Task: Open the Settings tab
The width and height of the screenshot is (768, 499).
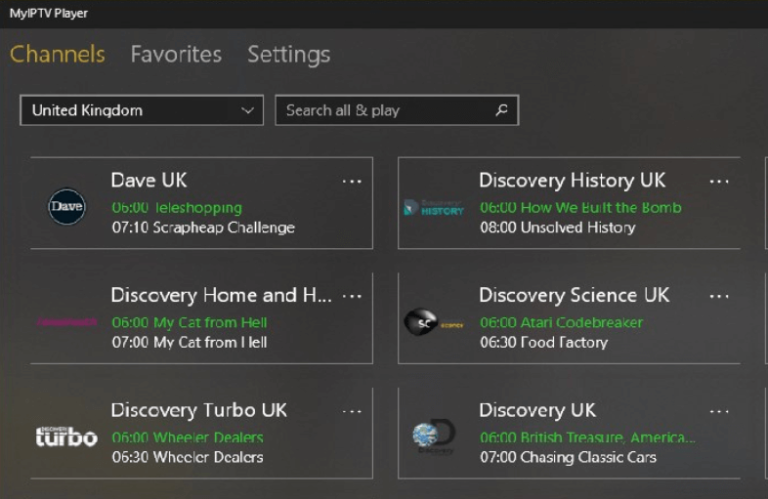Action: click(x=288, y=54)
